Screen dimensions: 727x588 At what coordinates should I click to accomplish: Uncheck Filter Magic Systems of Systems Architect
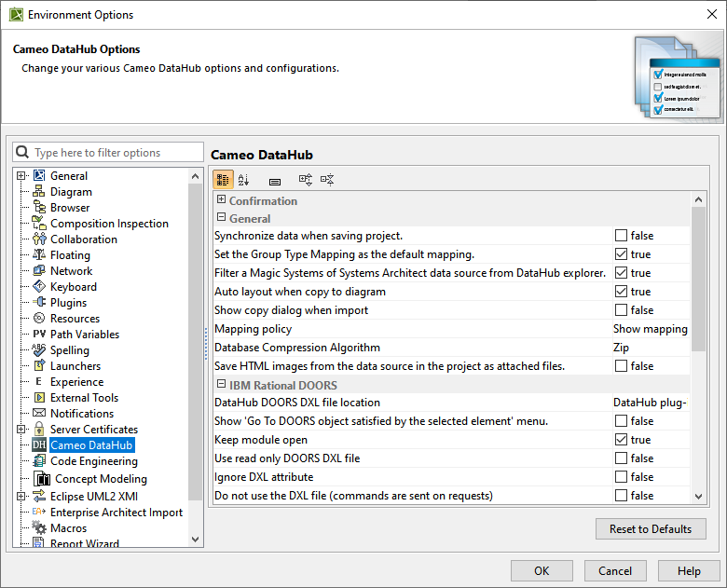(621, 273)
